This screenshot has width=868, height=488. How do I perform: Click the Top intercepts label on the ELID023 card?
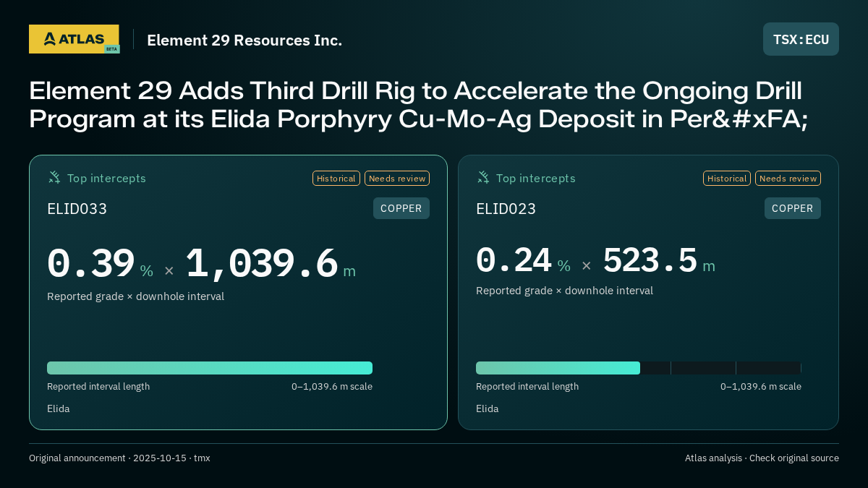[x=535, y=178]
